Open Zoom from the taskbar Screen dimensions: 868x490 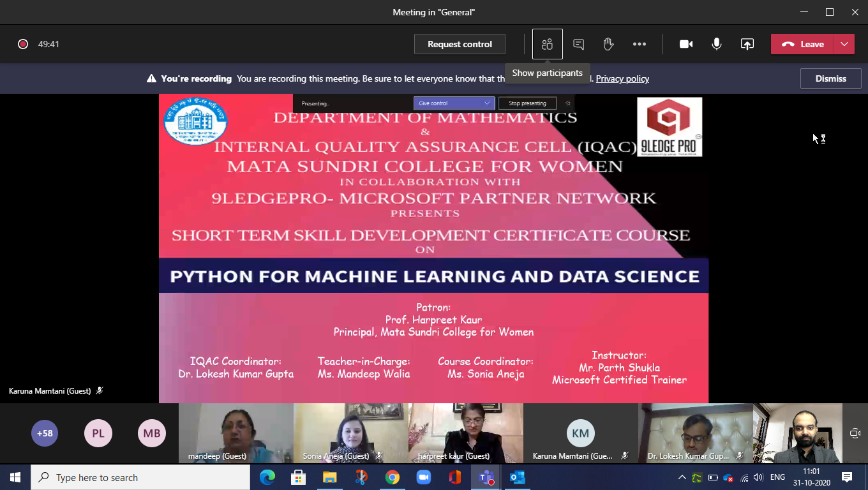[423, 477]
